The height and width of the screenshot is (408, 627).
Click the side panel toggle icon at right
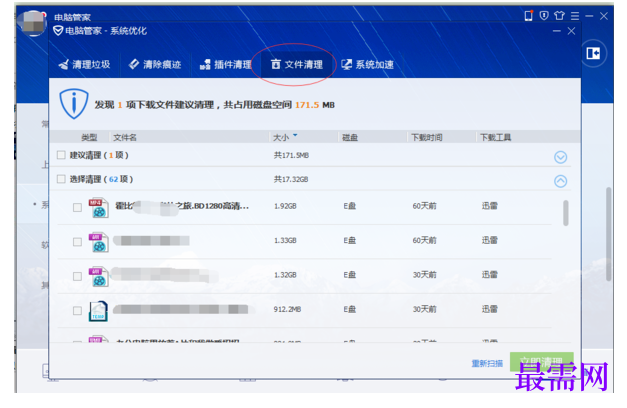pos(593,53)
